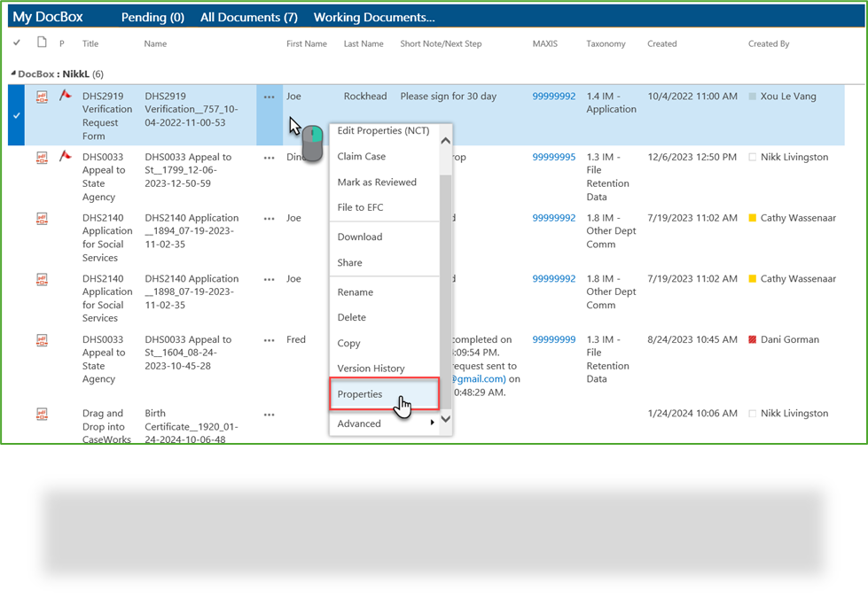The image size is (868, 598).
Task: Open the PDF icon for DHS2919 Verification Request
Action: (x=42, y=96)
